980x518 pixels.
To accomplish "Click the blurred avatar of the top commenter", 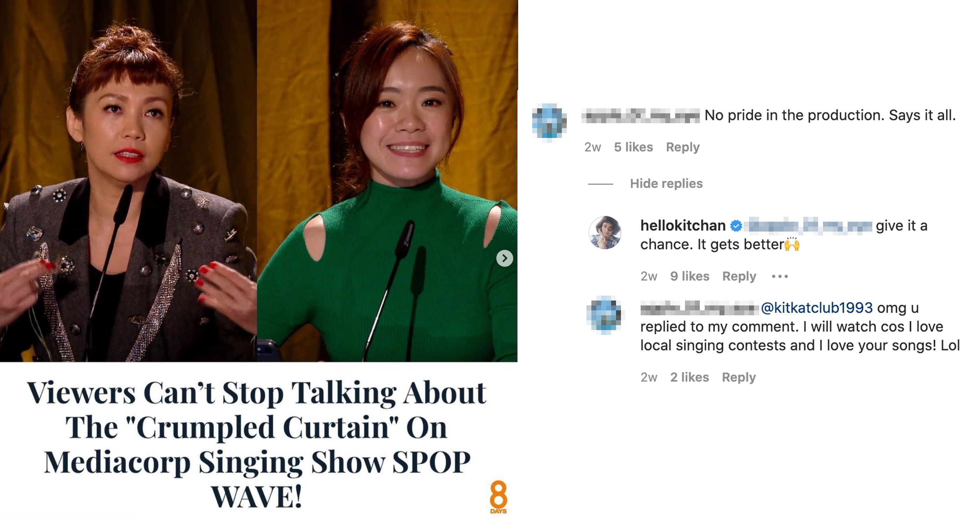I will point(549,122).
